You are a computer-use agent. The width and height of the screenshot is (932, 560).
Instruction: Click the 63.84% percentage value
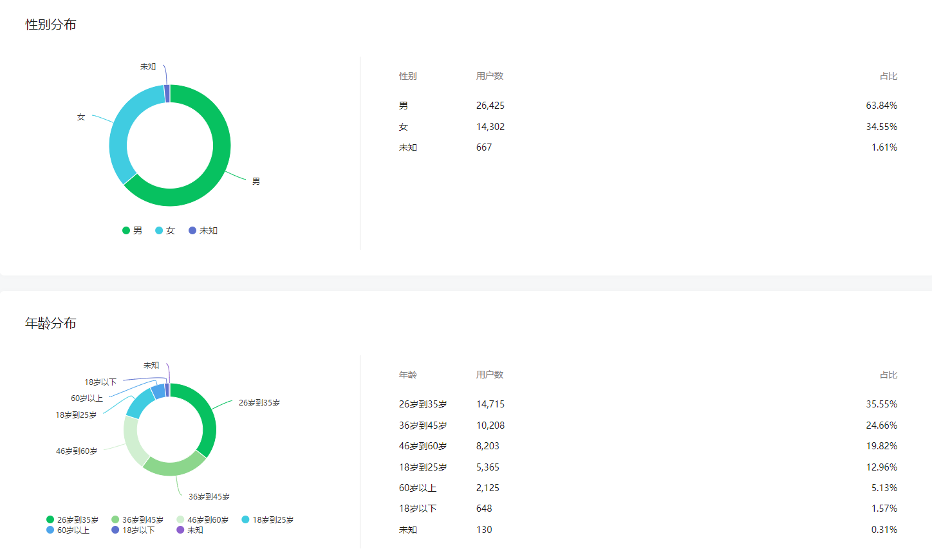coord(881,106)
